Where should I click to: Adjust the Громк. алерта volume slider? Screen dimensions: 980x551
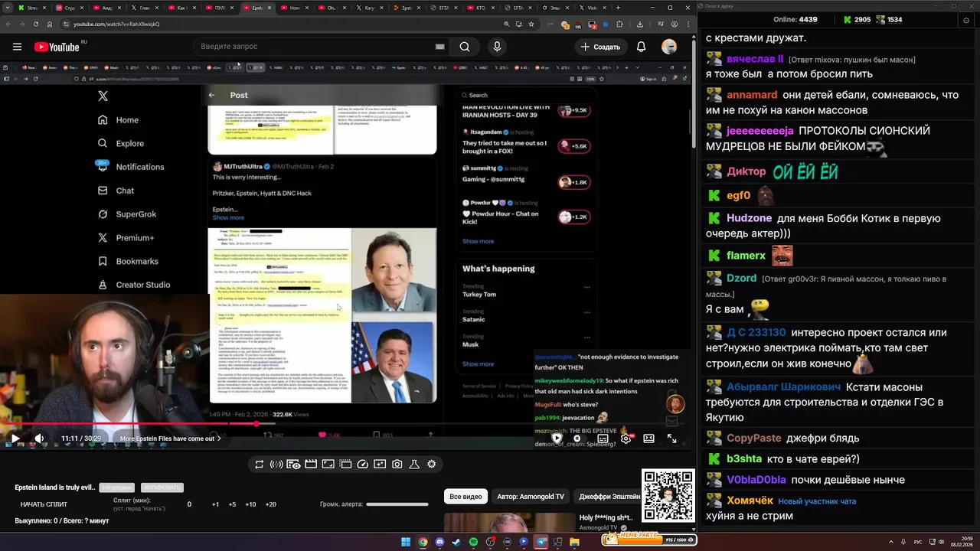[397, 504]
